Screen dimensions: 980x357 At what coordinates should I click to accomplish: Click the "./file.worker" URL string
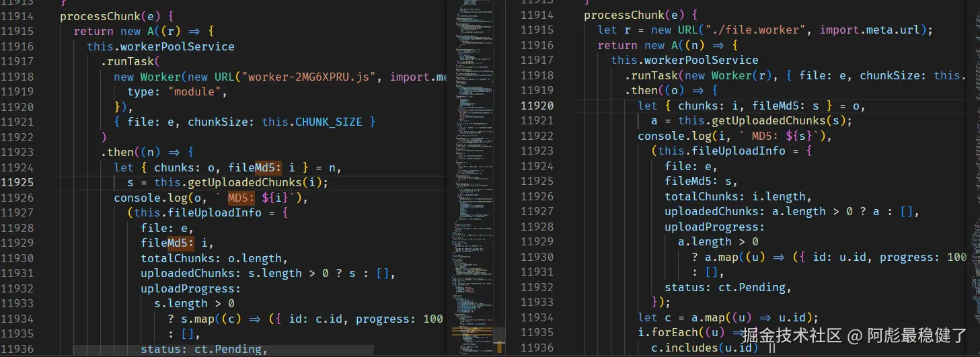coord(754,30)
